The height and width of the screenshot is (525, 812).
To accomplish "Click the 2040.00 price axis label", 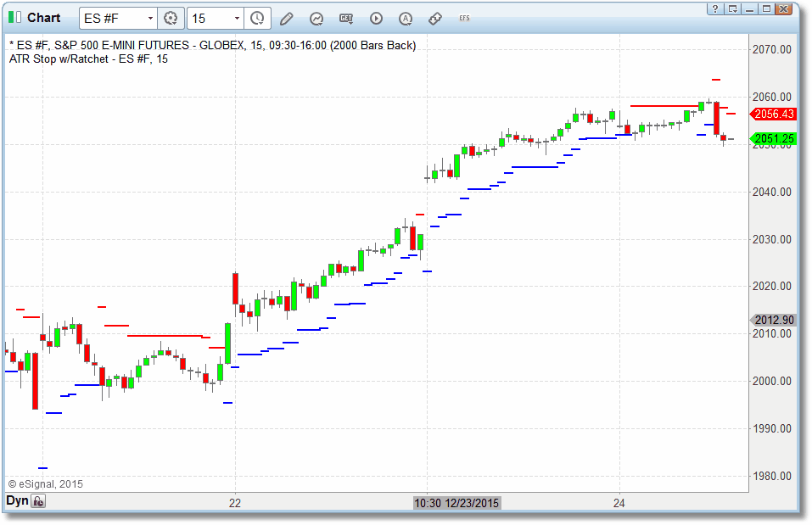I will click(x=771, y=192).
